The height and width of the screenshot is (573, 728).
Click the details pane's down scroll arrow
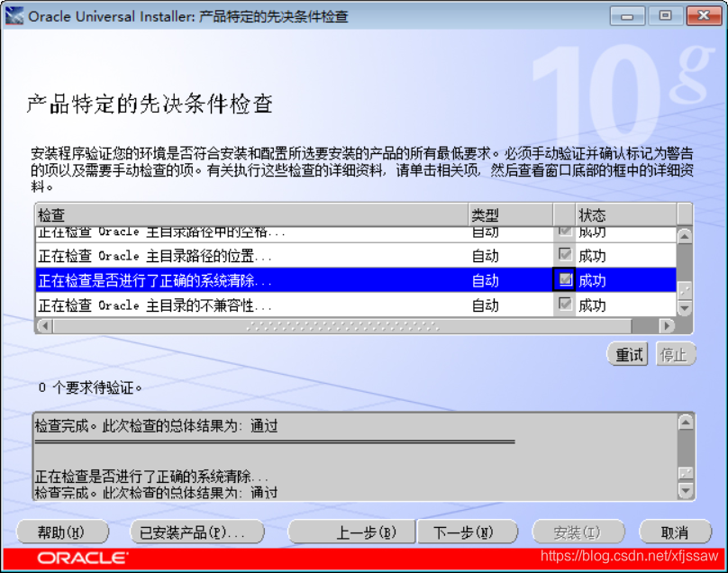(686, 490)
